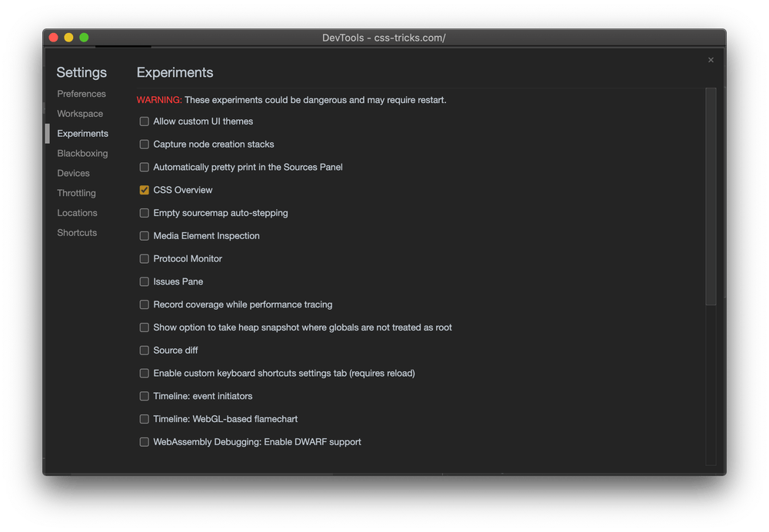
Task: Select Devices in the settings sidebar
Action: pos(73,173)
